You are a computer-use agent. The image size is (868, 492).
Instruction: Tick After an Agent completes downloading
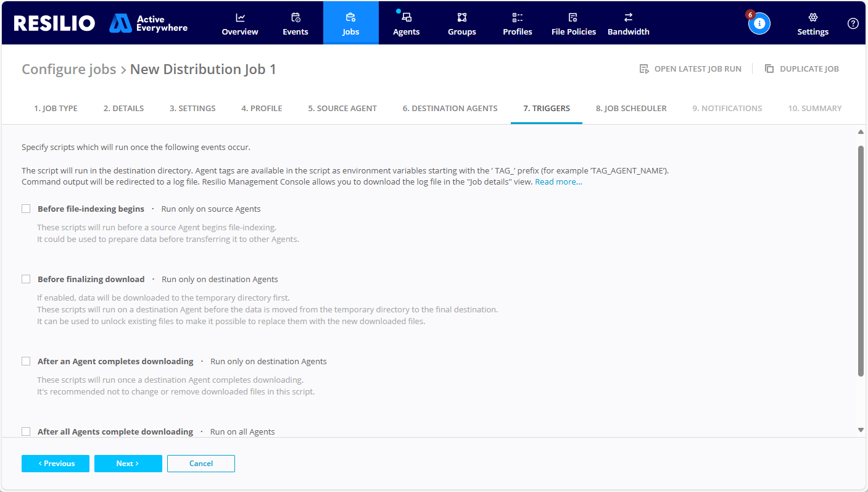[26, 361]
